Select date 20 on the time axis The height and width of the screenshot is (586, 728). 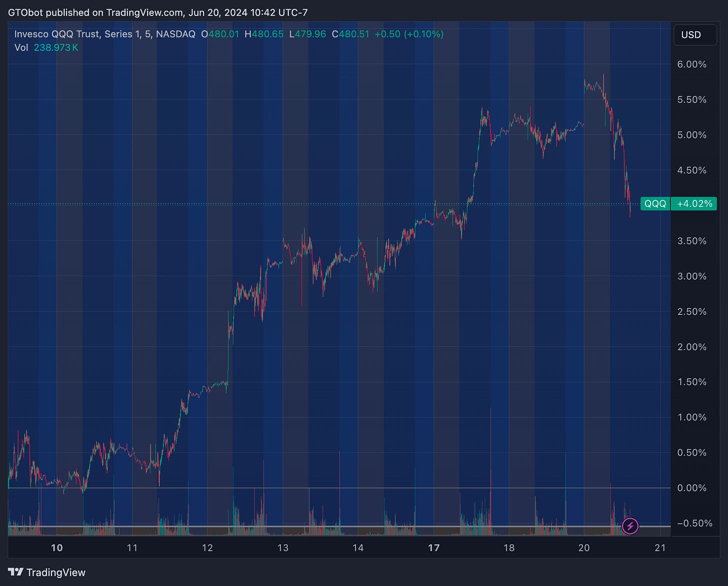click(584, 548)
